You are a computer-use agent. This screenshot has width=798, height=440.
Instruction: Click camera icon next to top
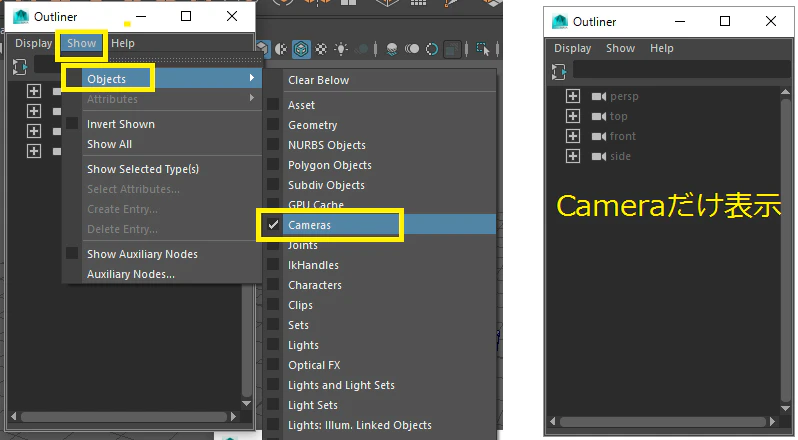(599, 116)
